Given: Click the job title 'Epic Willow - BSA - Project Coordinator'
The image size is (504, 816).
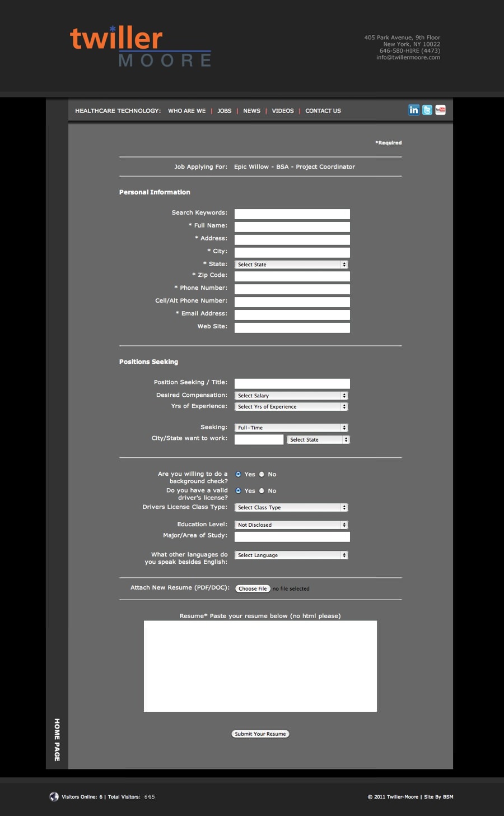Looking at the screenshot, I should (295, 167).
